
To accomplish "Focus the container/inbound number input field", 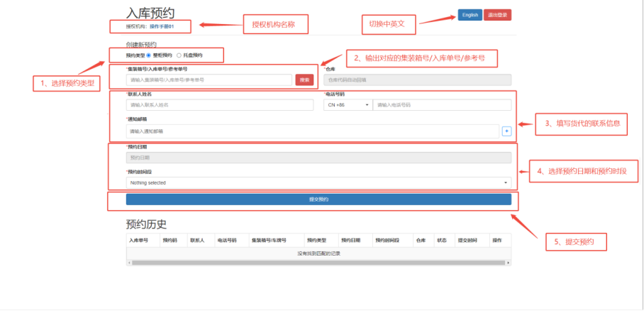I will 209,80.
